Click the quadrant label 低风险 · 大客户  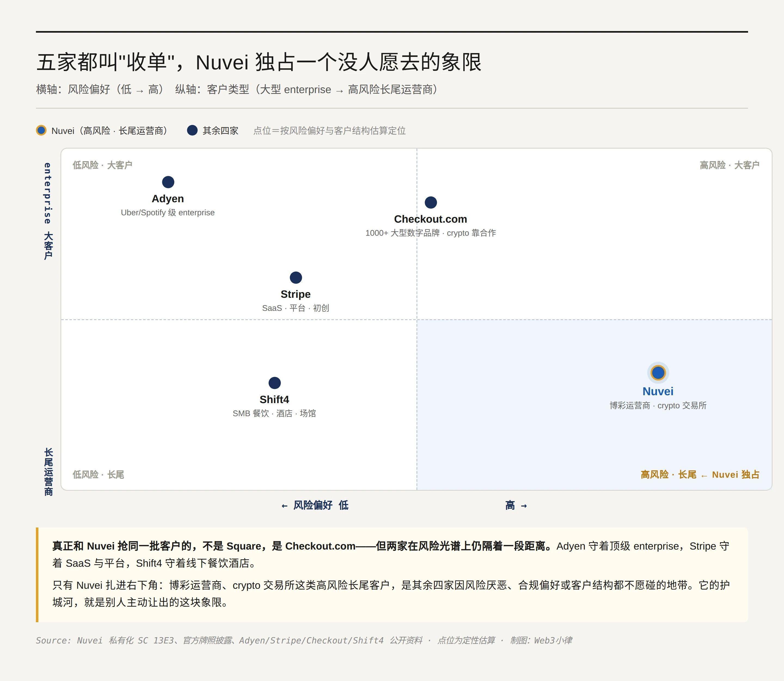tap(102, 165)
